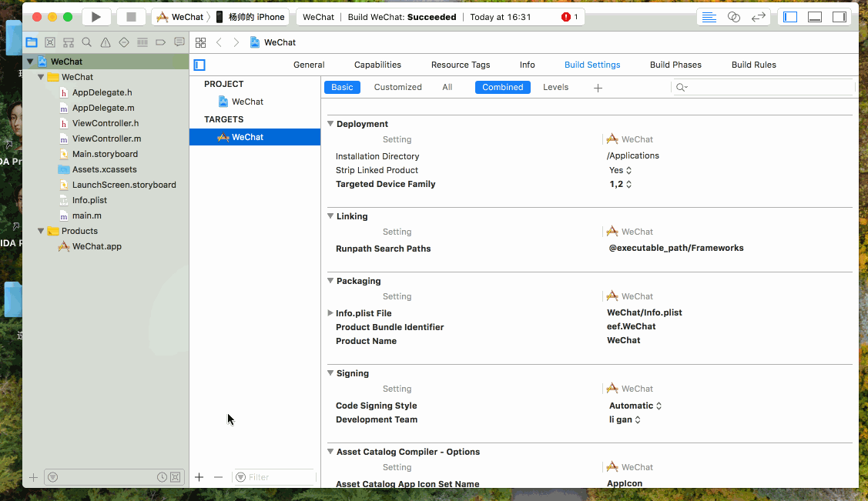The width and height of the screenshot is (868, 501).
Task: Run the WeChat build with Play button
Action: [96, 17]
